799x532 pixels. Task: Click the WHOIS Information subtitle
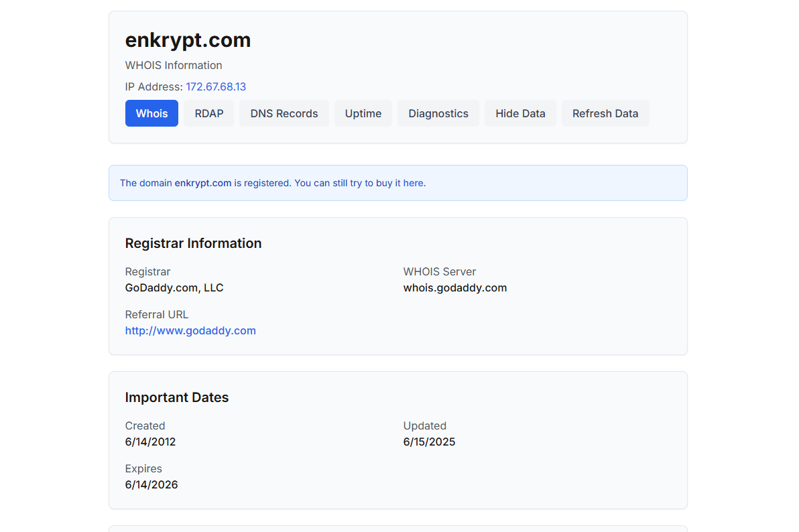point(174,65)
